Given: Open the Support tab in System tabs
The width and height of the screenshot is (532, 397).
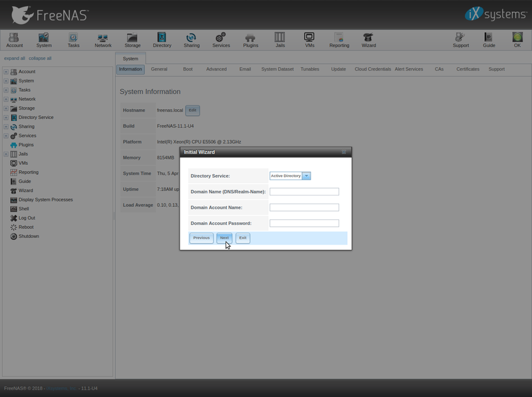Looking at the screenshot, I should click(496, 69).
